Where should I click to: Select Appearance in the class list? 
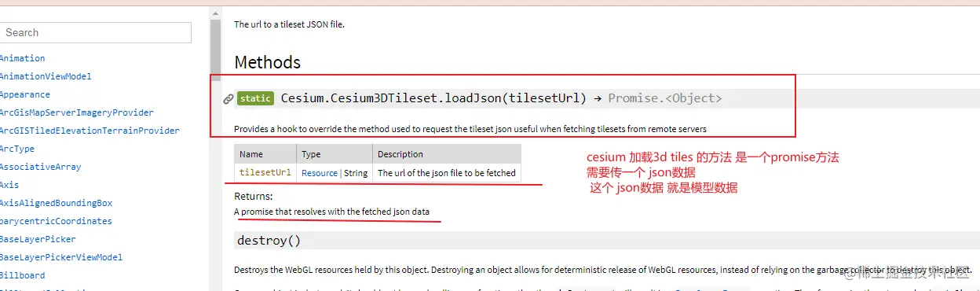25,94
